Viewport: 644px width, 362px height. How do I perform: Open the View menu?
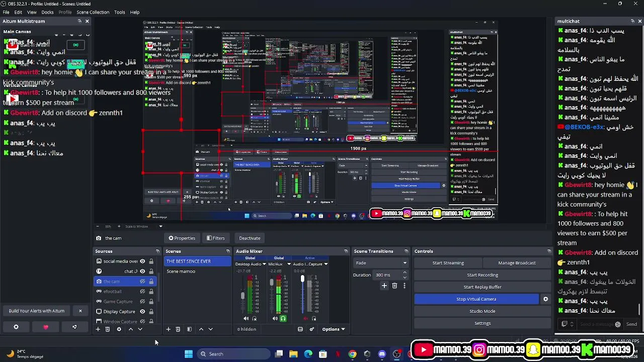[x=32, y=12]
